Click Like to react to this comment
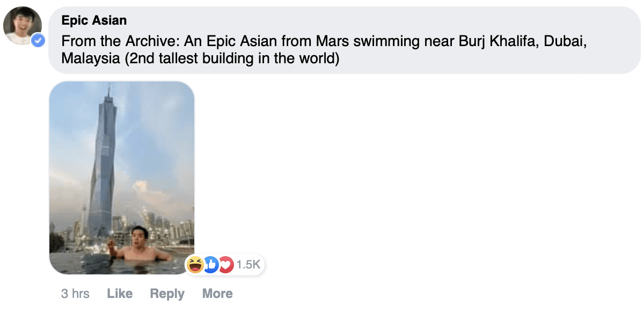Screen dimensions: 644x314 pos(119,293)
